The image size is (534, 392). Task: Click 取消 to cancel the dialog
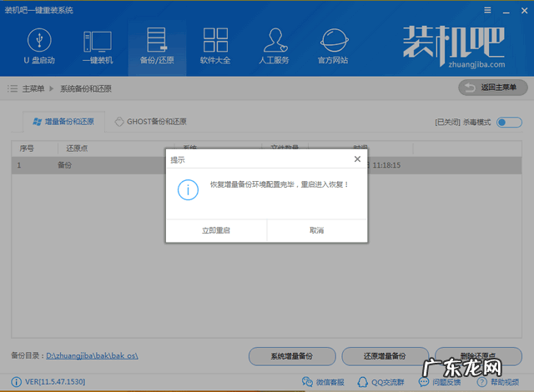(x=317, y=230)
